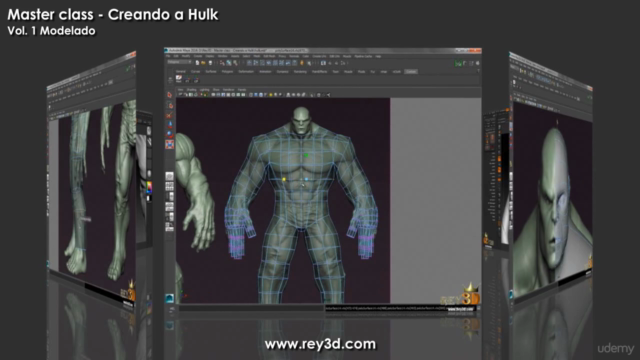Switch to the PaintEffects shelf tab
Screen dimensions: 640x360
click(x=319, y=71)
